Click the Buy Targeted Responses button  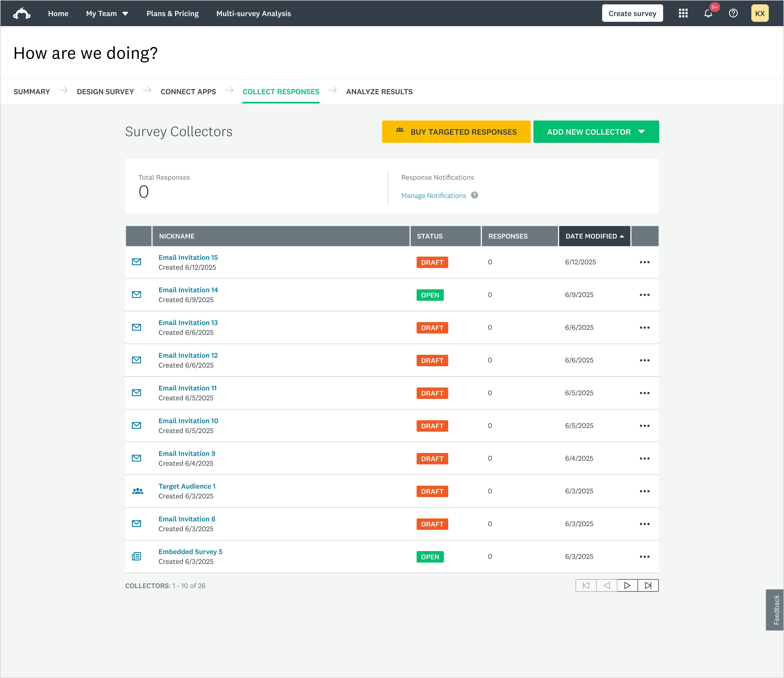456,132
